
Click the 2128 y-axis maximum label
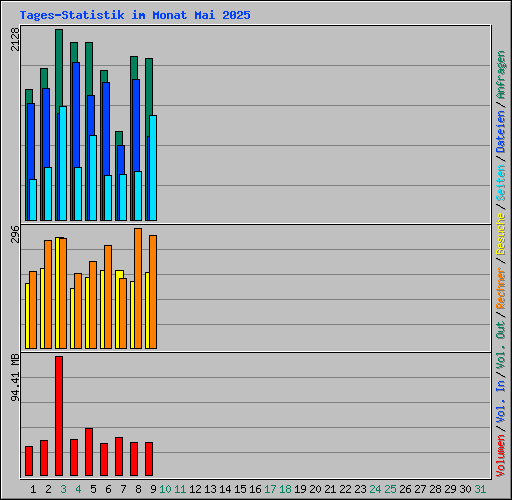pyautogui.click(x=15, y=39)
